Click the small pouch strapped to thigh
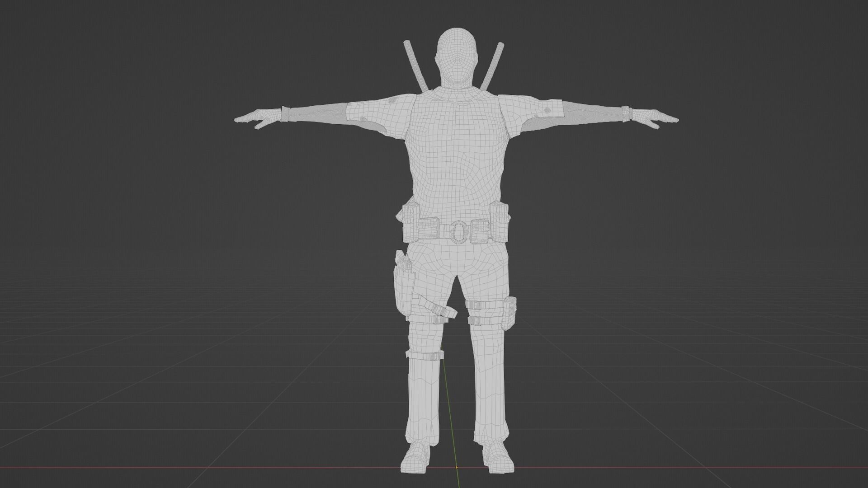The image size is (868, 488). click(x=509, y=313)
